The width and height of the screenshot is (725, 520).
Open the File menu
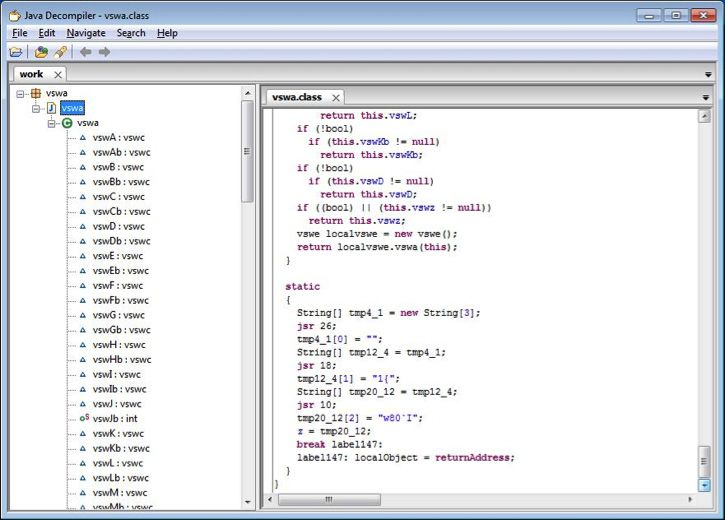pos(19,33)
